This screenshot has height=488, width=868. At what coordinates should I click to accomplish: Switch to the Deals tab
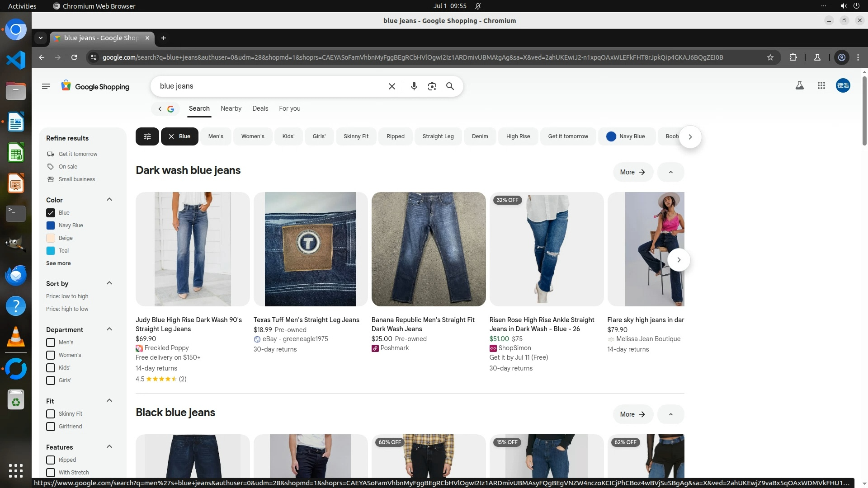click(260, 108)
